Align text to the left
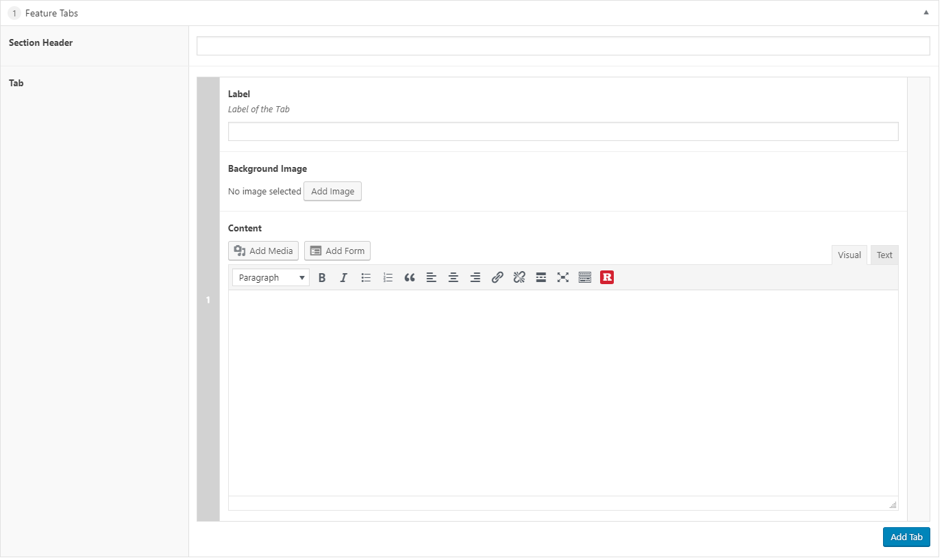The height and width of the screenshot is (560, 944). click(432, 277)
